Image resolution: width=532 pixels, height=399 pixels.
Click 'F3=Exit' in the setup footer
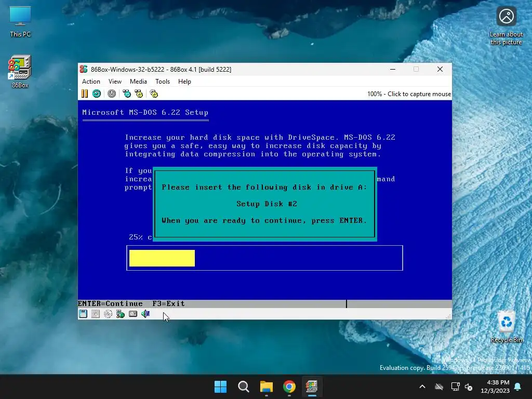(169, 303)
